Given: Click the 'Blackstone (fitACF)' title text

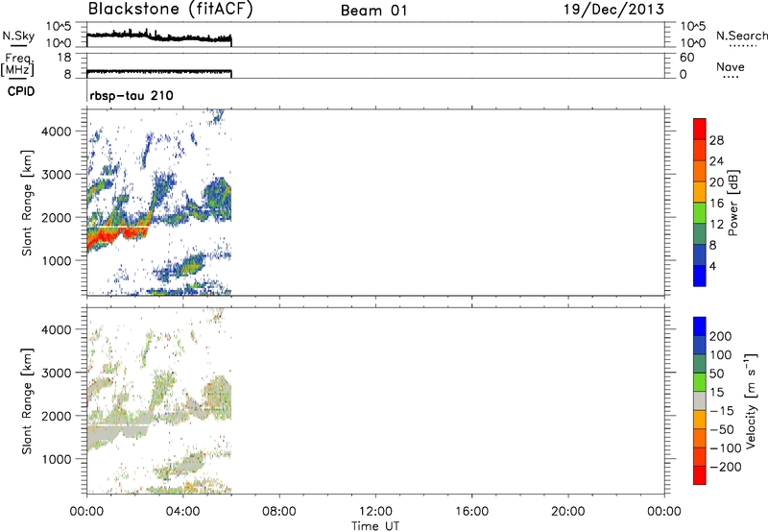Looking at the screenshot, I should tap(170, 9).
